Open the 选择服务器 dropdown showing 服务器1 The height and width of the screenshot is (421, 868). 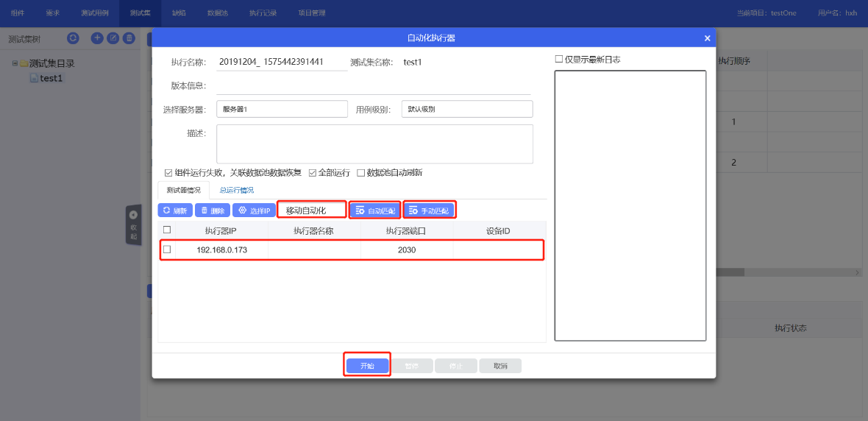tap(282, 109)
